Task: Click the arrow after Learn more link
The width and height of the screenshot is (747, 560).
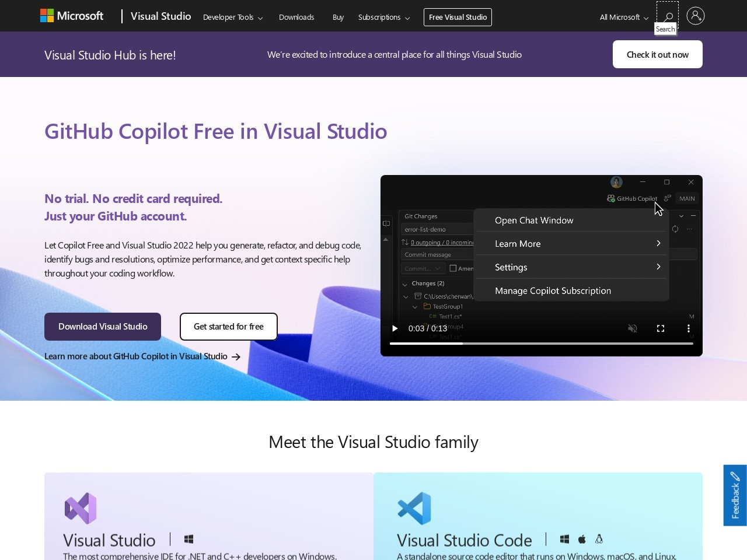Action: pyautogui.click(x=236, y=356)
